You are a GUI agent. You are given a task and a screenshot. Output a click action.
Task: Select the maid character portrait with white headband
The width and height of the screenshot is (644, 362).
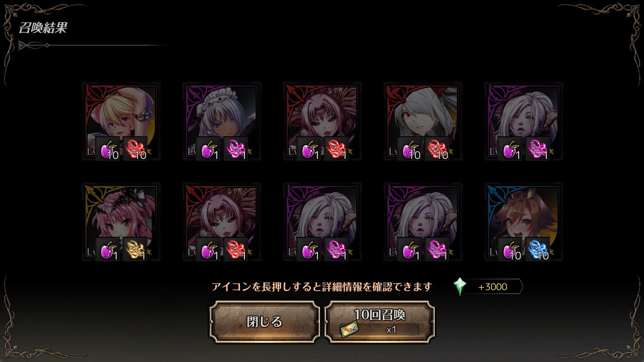222,121
